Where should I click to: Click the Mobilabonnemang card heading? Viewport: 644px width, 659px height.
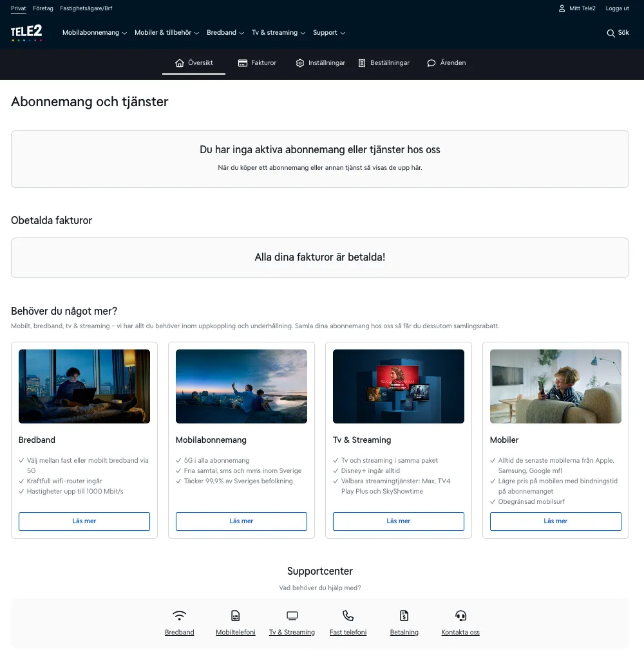[211, 440]
